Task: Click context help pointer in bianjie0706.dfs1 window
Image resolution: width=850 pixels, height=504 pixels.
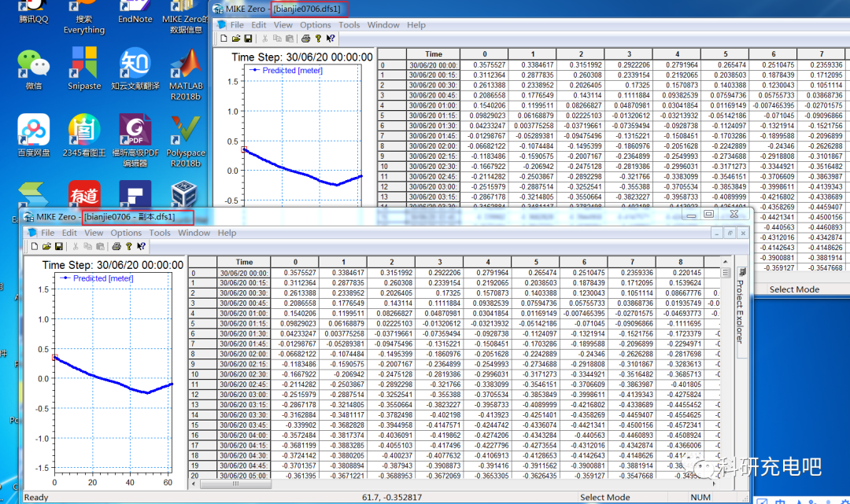Action: pyautogui.click(x=330, y=39)
